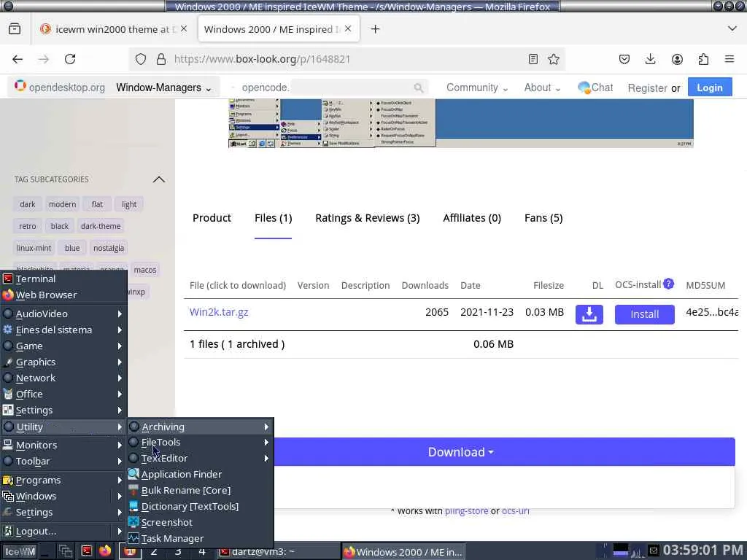The image size is (747, 560).
Task: Expand the AudioVideo submenu
Action: [x=64, y=314]
